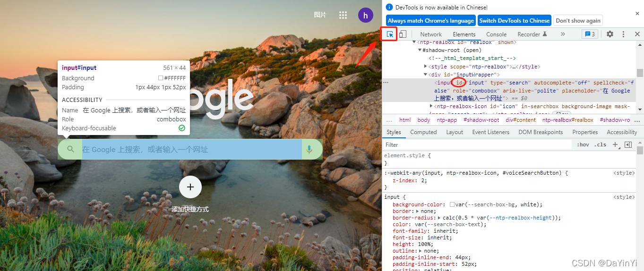Open the DOM Breakpoints pane tab

point(541,132)
